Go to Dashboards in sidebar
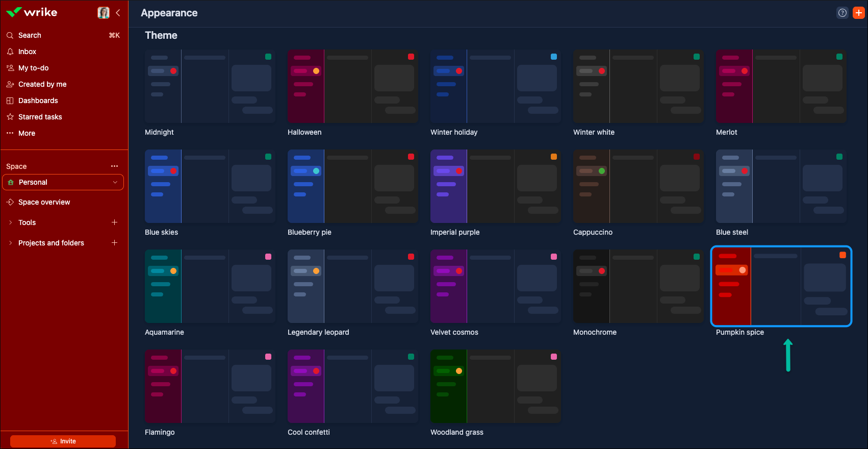The image size is (868, 449). pyautogui.click(x=38, y=101)
